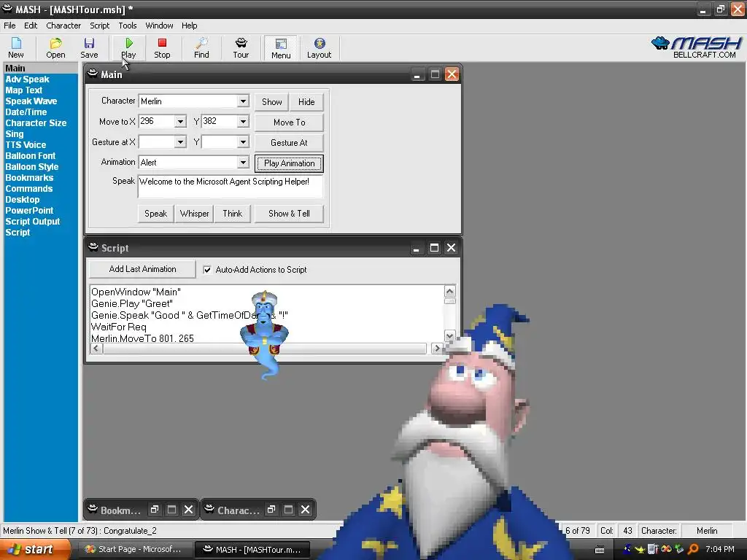Open the File menu
Screen dimensions: 747x560
pos(9,26)
